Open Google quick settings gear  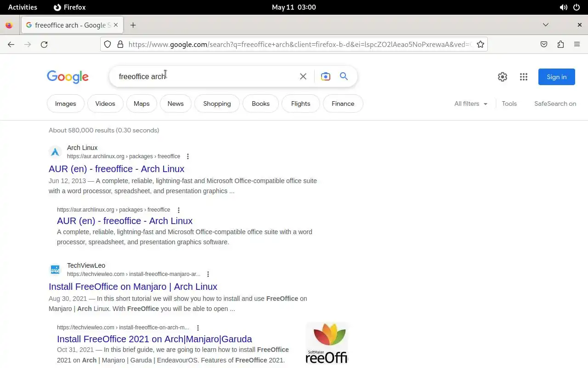coord(503,77)
